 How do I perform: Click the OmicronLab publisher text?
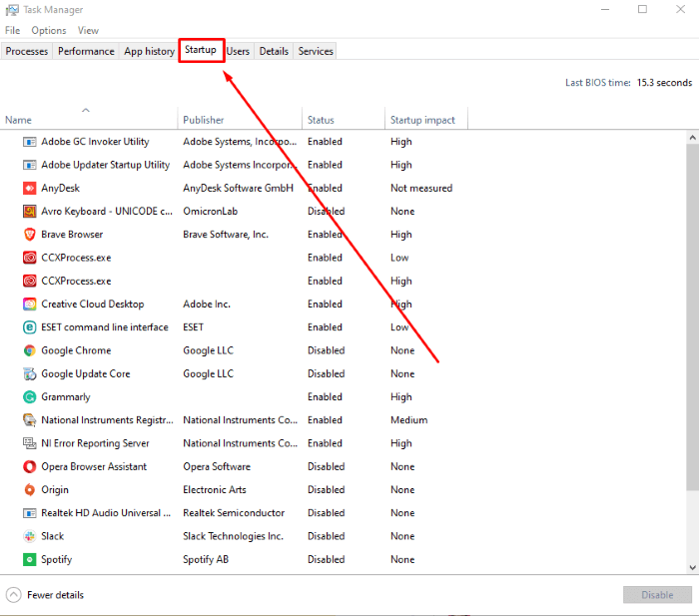(211, 212)
